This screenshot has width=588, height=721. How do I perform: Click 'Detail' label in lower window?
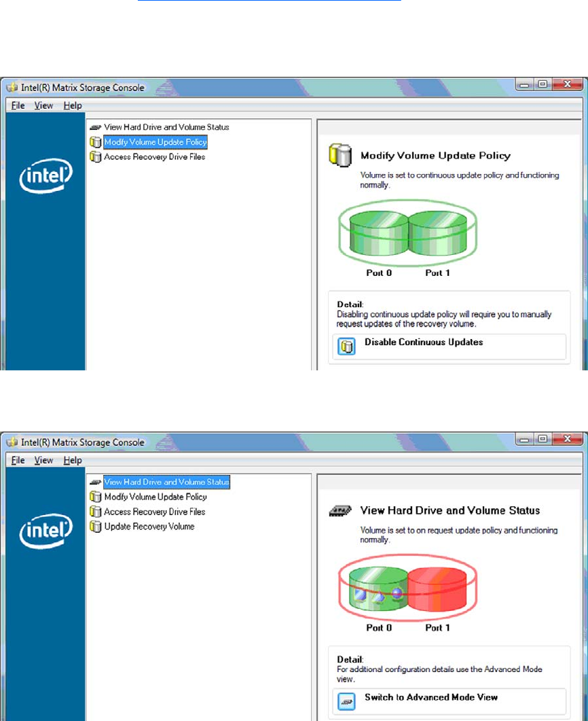[x=350, y=659]
